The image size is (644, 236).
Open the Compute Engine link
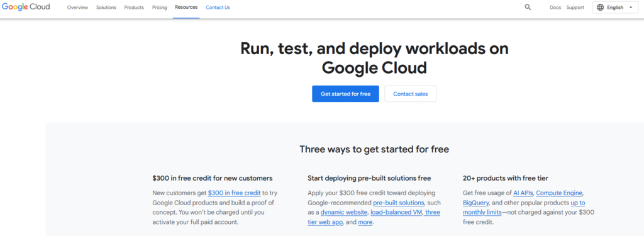point(559,193)
